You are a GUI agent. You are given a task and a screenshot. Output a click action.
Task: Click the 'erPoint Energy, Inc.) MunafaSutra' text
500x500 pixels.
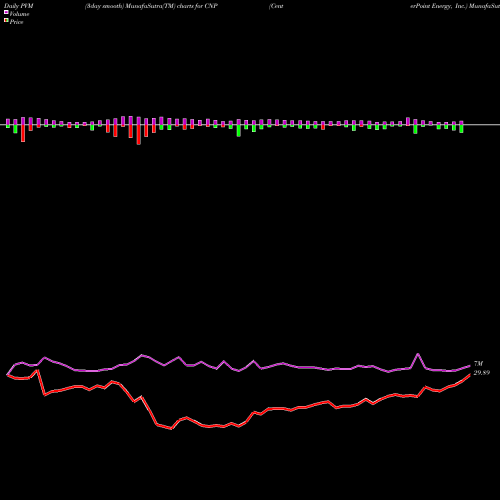tap(455, 6)
